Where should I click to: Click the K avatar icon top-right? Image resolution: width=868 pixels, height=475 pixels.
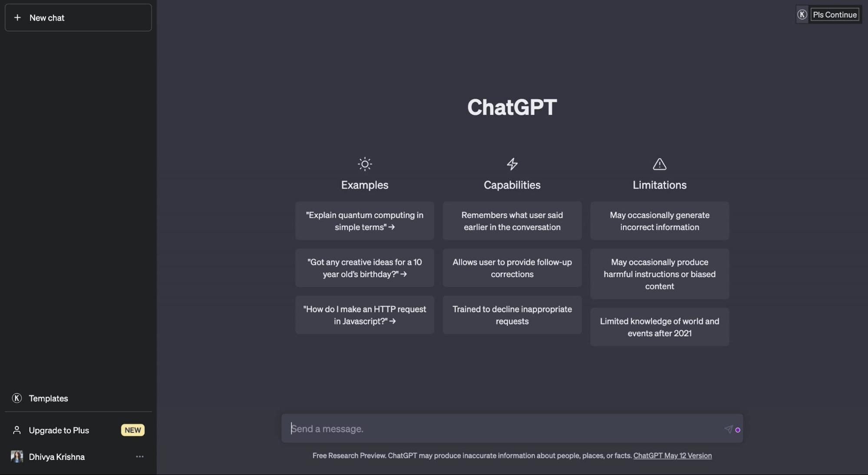[x=802, y=13]
